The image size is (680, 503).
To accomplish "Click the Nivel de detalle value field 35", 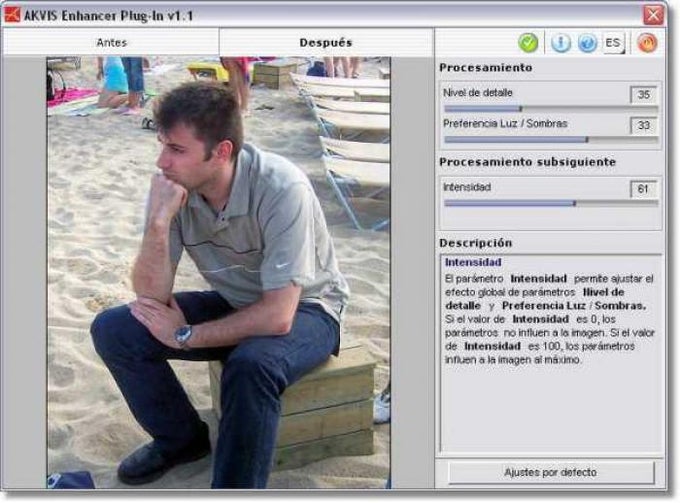I will tap(643, 95).
